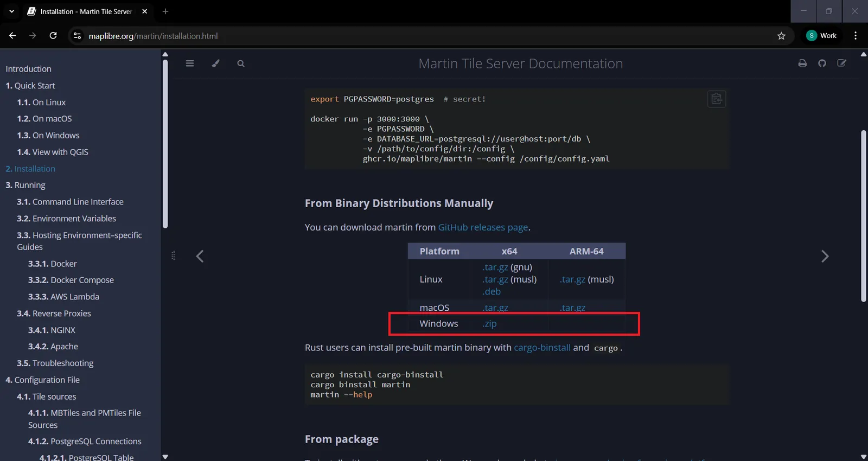The height and width of the screenshot is (461, 868).
Task: Open the theme paintbrush picker
Action: pos(215,63)
